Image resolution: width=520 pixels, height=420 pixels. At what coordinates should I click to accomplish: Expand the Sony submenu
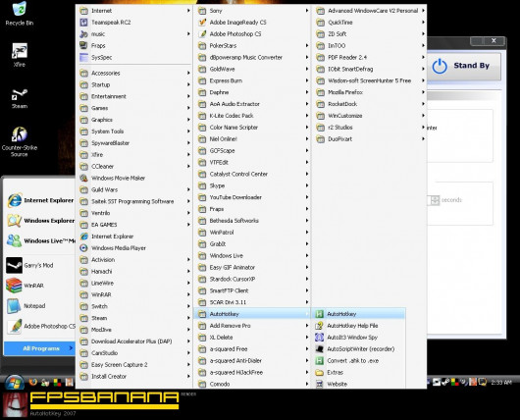pyautogui.click(x=253, y=11)
